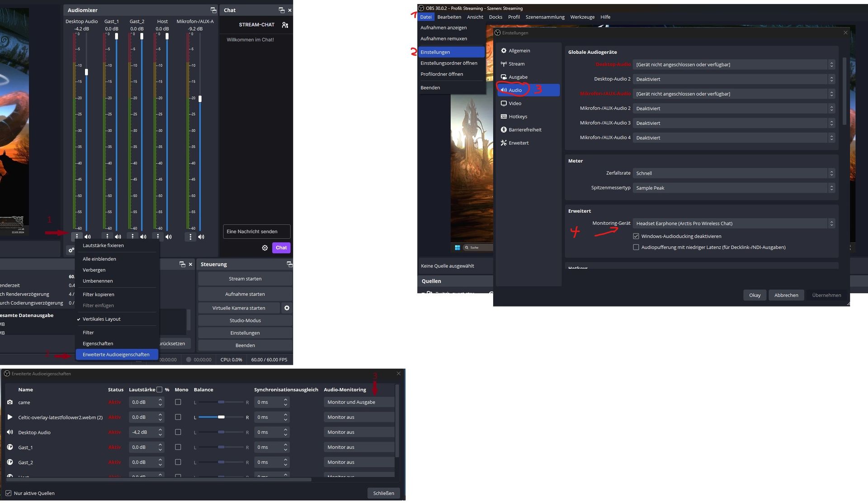This screenshot has height=503, width=868.
Task: Enable Mono for came source
Action: (178, 402)
